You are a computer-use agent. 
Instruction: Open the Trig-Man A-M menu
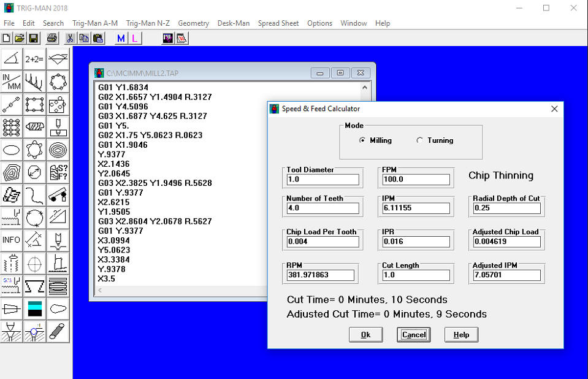coord(95,23)
